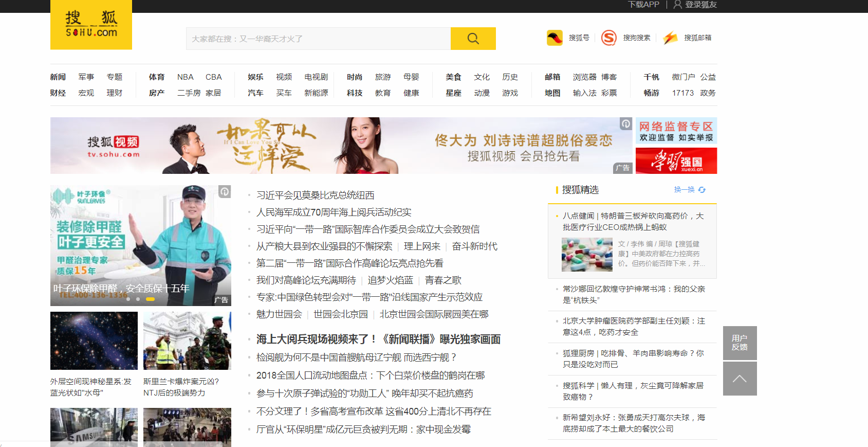Open the 体育 navigation item
Image resolution: width=868 pixels, height=447 pixels.
pyautogui.click(x=157, y=77)
